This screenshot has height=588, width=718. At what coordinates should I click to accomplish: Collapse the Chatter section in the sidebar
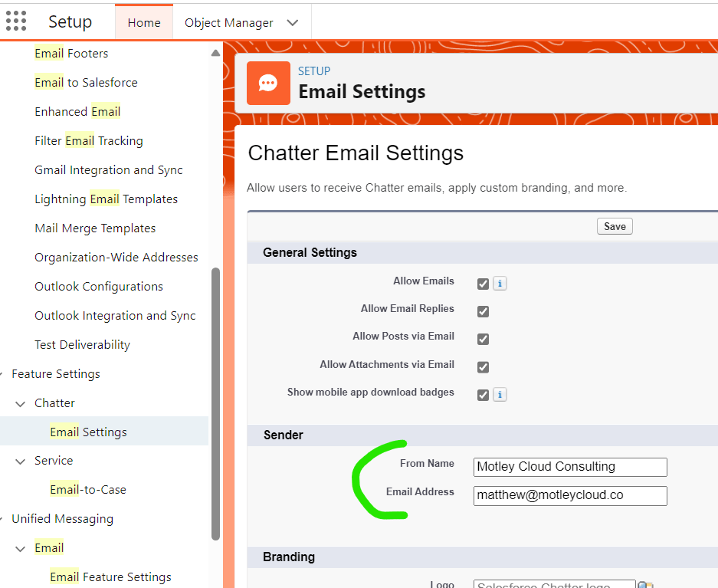20,402
